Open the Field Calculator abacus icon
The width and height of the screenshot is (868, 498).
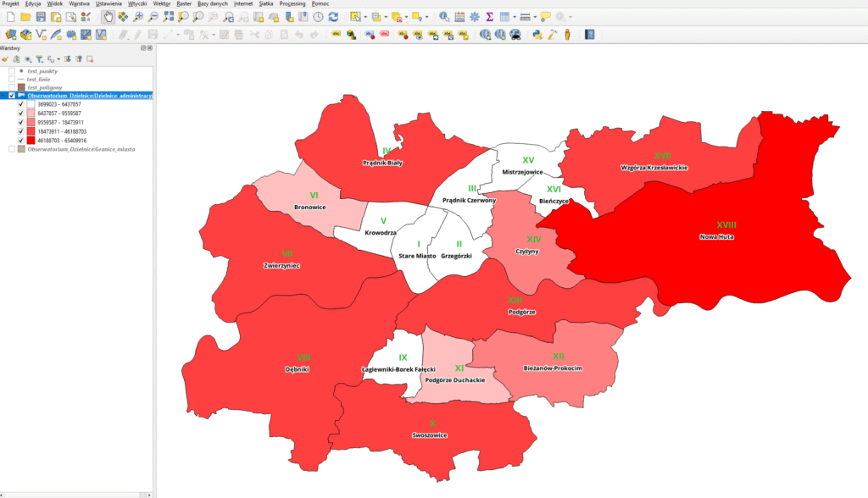459,17
